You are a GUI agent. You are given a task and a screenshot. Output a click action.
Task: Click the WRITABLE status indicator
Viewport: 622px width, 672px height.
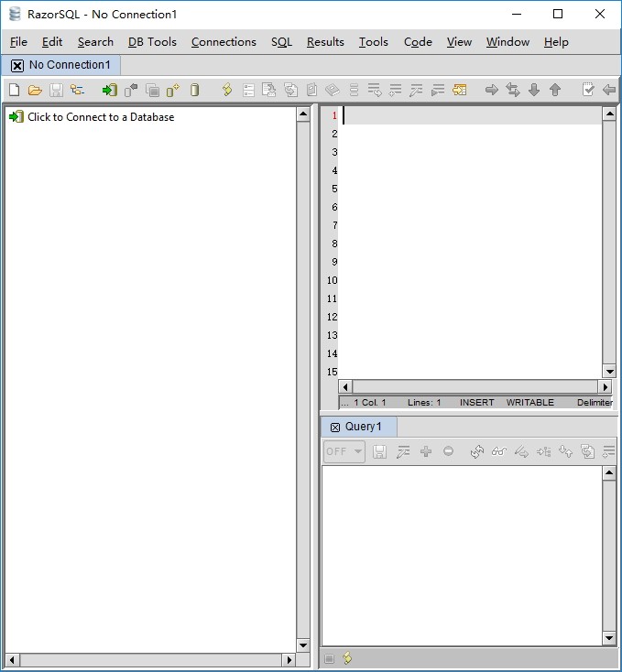529,403
